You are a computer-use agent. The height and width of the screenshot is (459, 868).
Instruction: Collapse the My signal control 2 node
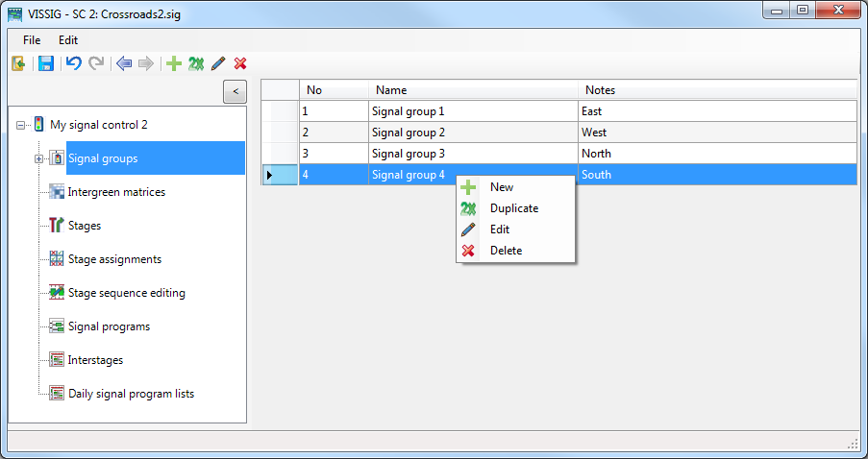pyautogui.click(x=21, y=125)
